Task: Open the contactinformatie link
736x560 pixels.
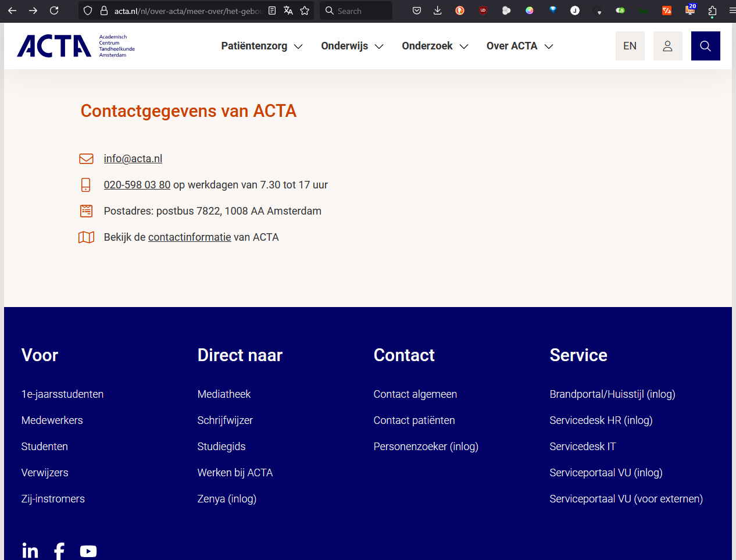Action: tap(190, 237)
